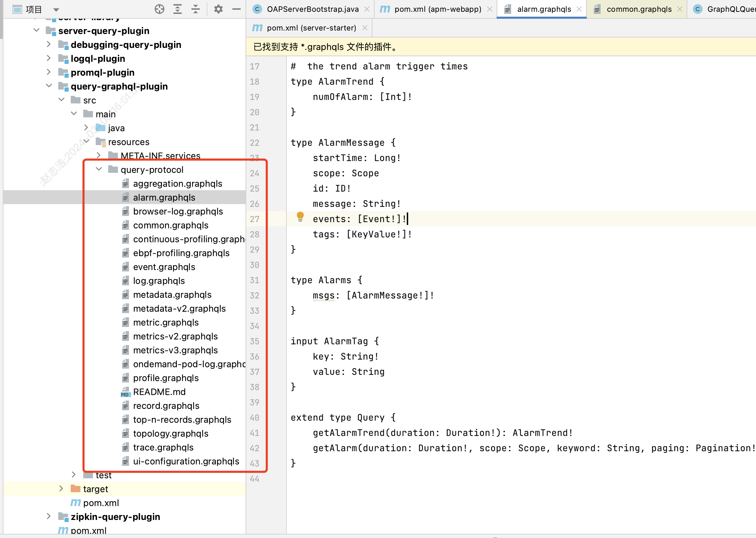Collapse the server-query-plugin module
The image size is (756, 538).
(x=36, y=31)
